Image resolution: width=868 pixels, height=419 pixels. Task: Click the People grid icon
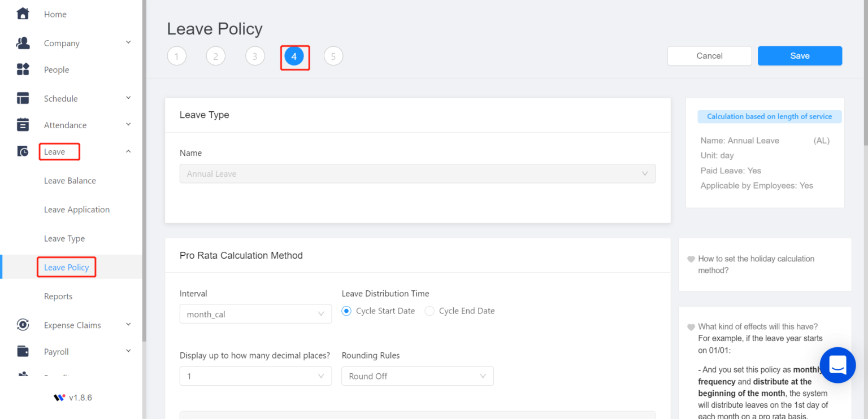tap(23, 69)
